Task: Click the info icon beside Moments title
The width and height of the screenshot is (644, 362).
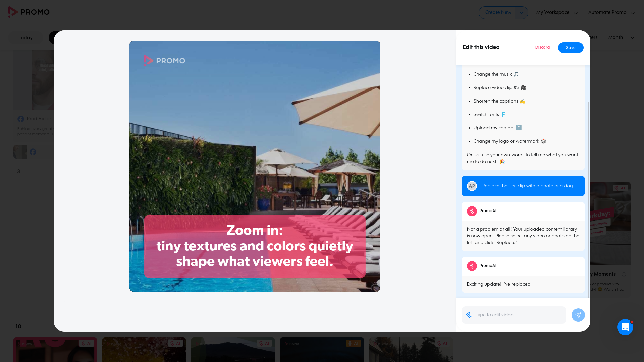Action: pos(624,274)
